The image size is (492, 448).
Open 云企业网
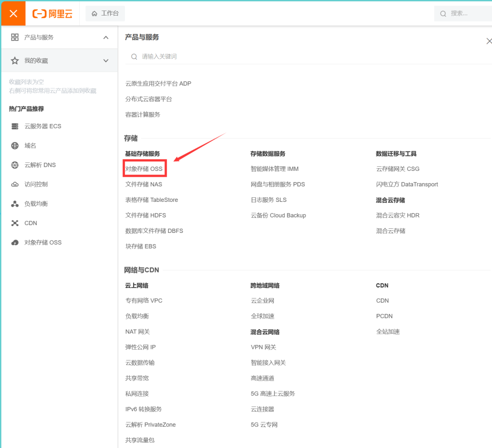coord(262,301)
